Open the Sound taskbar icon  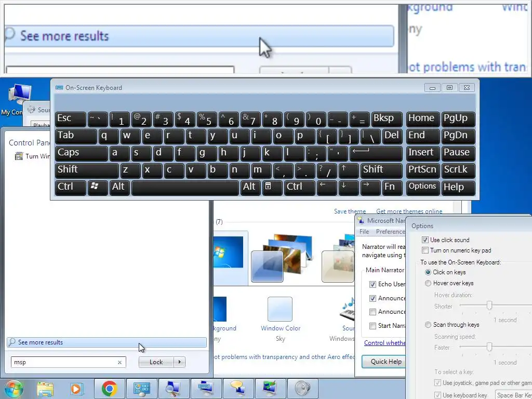point(302,389)
